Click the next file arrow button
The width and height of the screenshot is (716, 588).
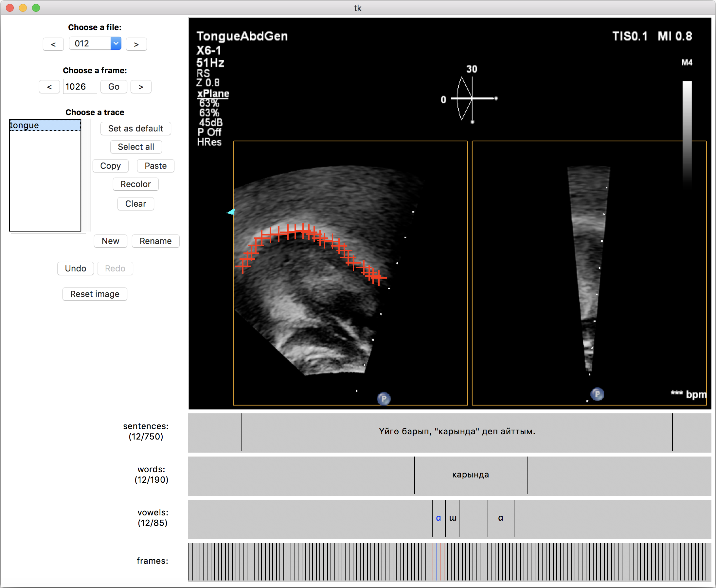click(136, 44)
